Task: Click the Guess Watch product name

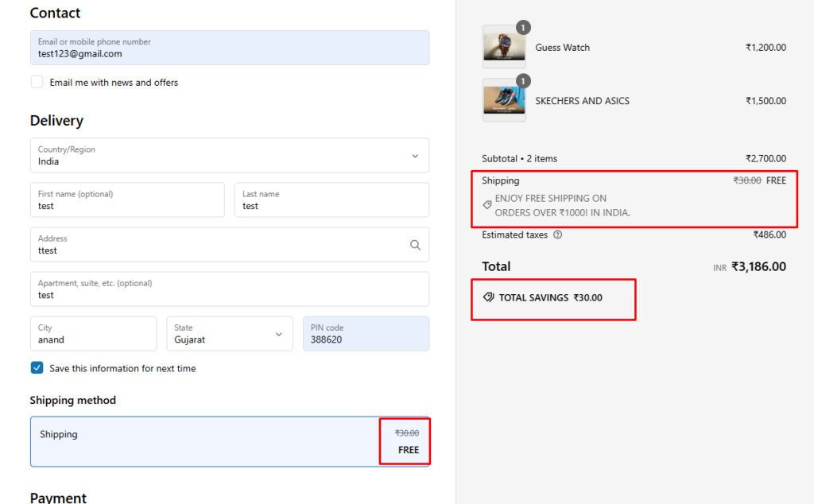Action: click(562, 47)
